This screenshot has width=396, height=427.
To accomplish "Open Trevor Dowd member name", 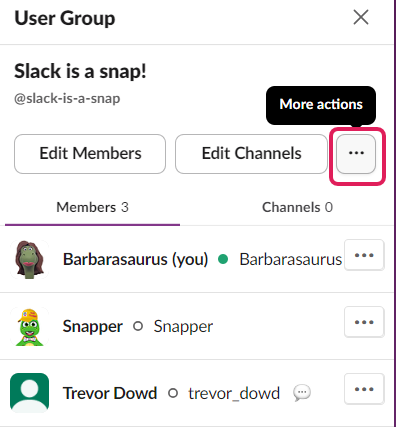I will 110,393.
